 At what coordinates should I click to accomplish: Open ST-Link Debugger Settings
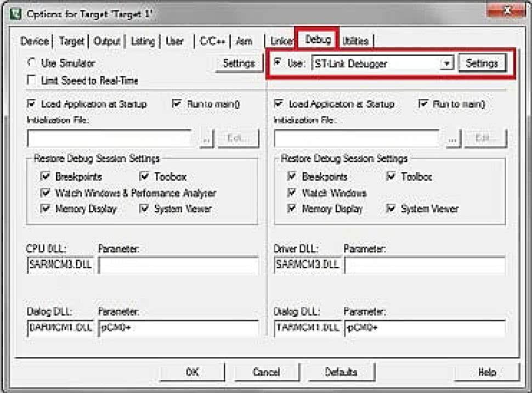482,64
